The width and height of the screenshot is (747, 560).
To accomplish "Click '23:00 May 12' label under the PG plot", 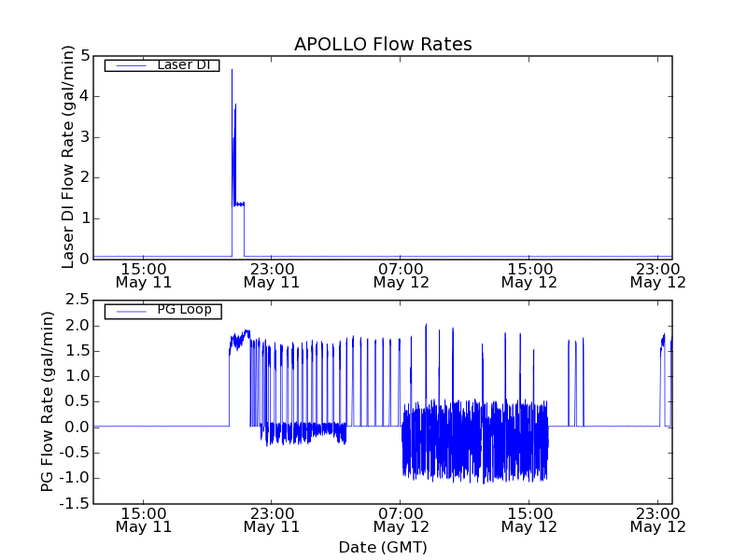I will [658, 521].
